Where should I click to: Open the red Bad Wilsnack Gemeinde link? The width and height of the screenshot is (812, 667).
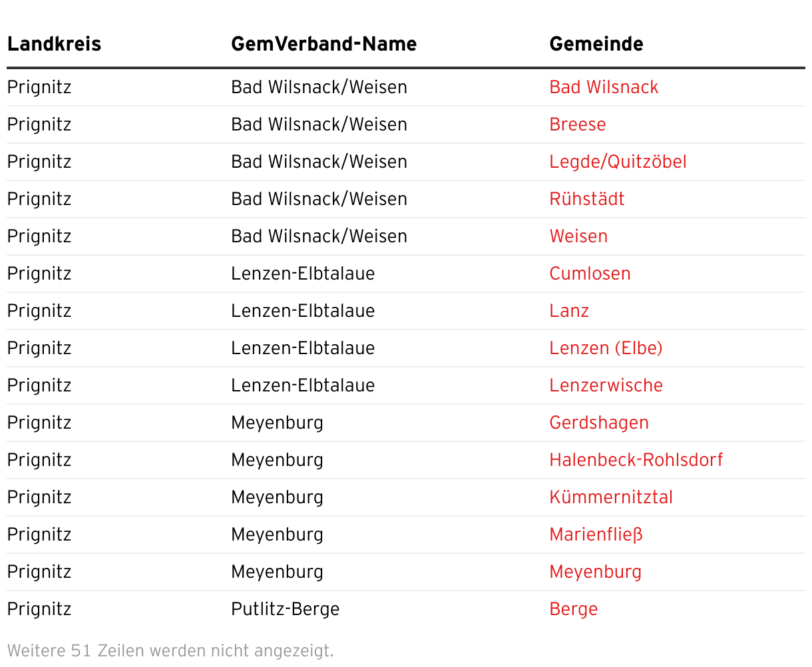(x=604, y=87)
